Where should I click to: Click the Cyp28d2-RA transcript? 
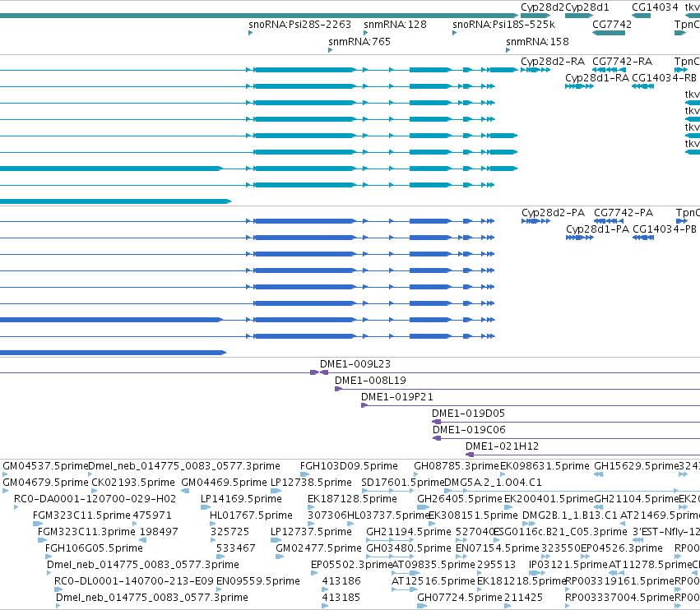[535, 70]
